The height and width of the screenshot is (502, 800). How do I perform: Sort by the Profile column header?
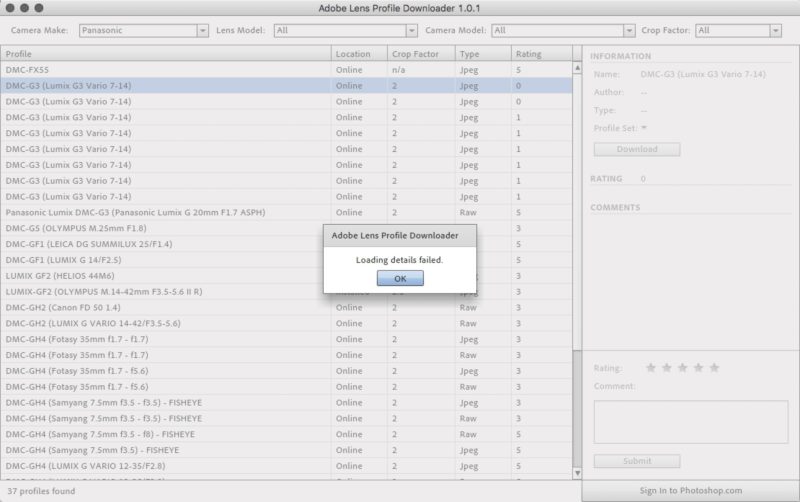(x=166, y=54)
